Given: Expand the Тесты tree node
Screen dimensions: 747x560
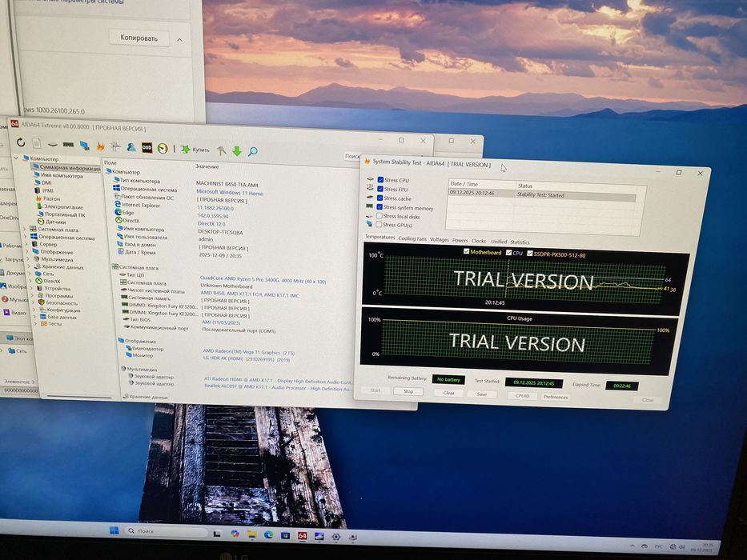Looking at the screenshot, I should (x=36, y=324).
